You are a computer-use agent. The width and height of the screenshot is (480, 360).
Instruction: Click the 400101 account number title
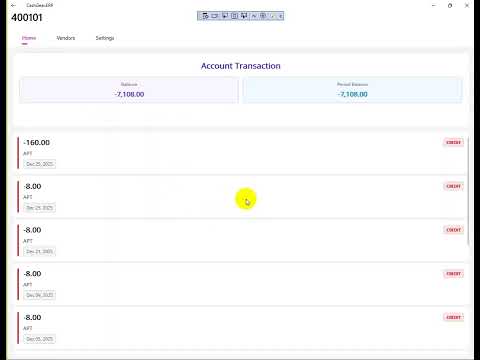click(x=27, y=18)
